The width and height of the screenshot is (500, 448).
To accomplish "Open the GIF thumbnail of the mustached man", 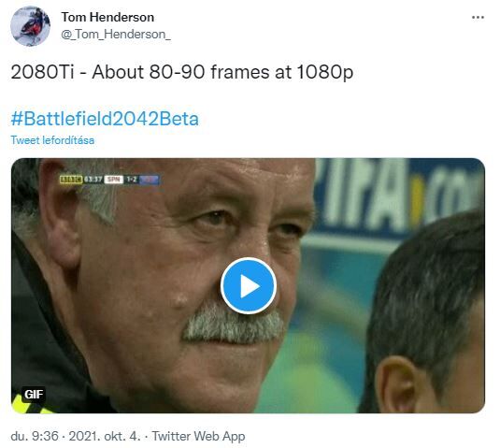I will 248,285.
